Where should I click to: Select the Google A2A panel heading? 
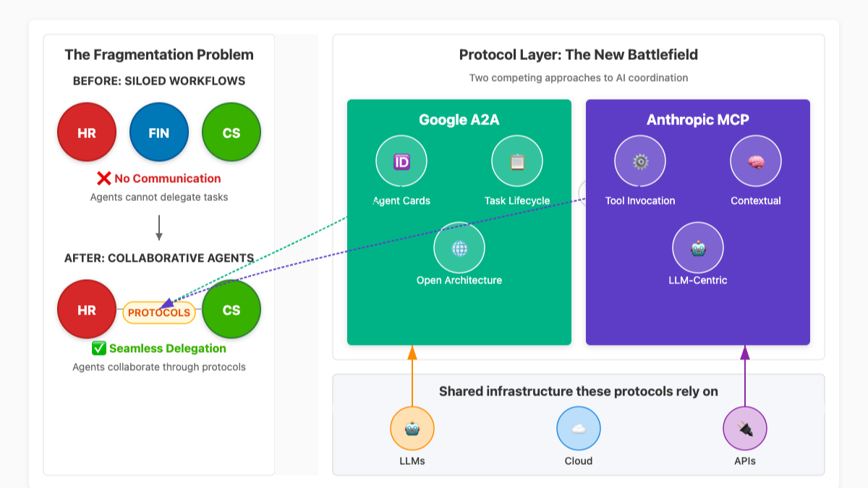click(459, 120)
